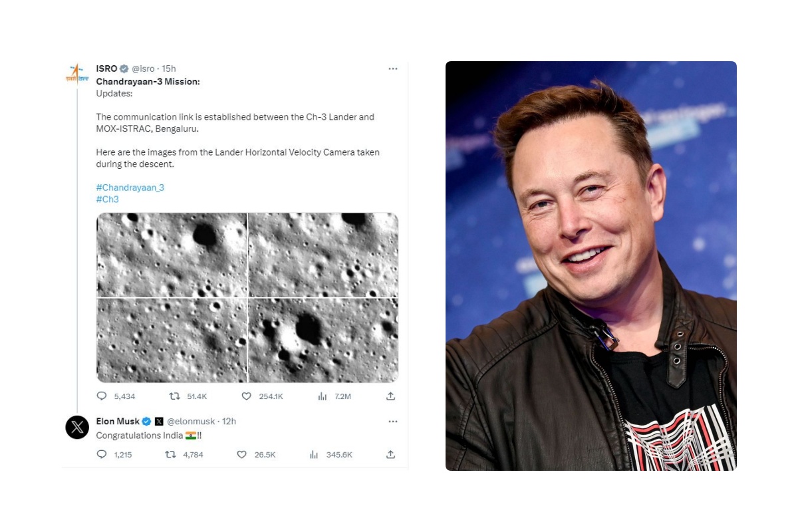Open the ISRO tweet's three-dot menu
Viewport: 798px width, 532px height.
click(393, 68)
